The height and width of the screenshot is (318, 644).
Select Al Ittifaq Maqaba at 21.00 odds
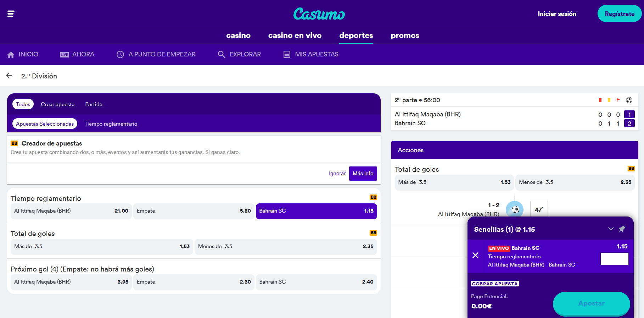[71, 211]
